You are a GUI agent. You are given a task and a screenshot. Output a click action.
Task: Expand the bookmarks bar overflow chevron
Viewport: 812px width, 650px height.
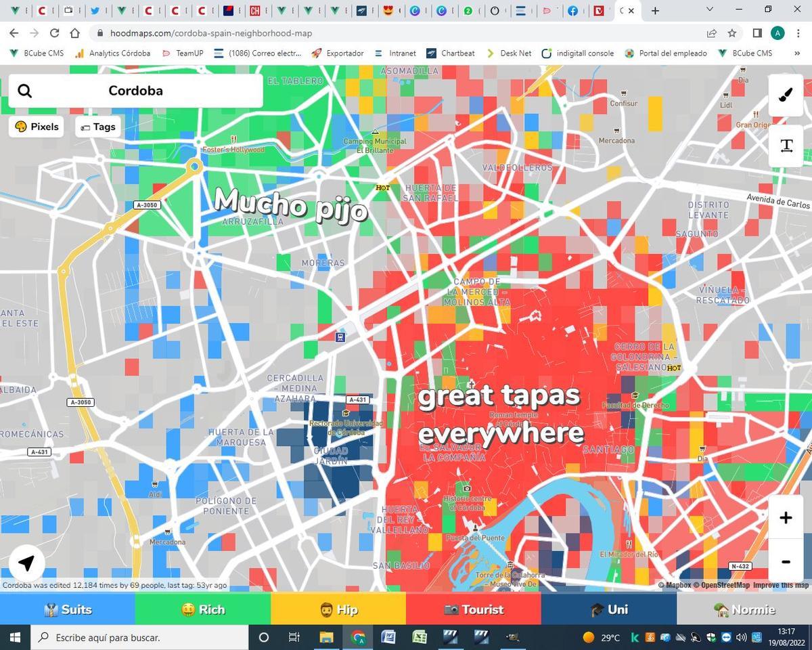[x=797, y=53]
